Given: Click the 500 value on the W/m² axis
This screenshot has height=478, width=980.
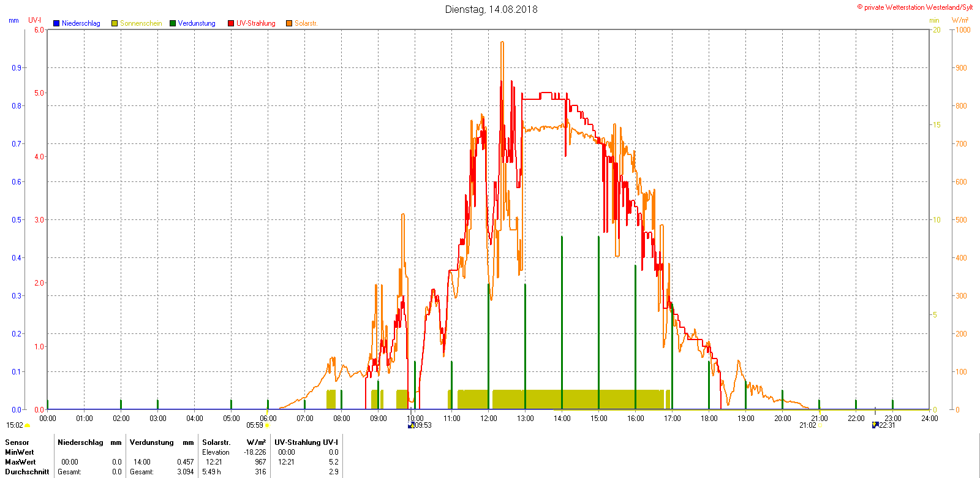Looking at the screenshot, I should coord(961,220).
